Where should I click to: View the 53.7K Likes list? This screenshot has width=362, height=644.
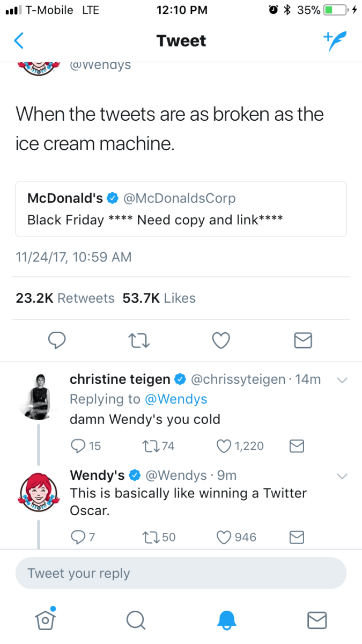click(159, 298)
